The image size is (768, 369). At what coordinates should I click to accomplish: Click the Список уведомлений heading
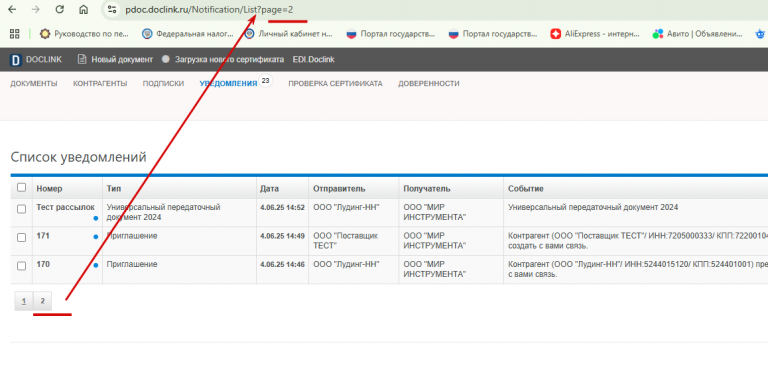(x=78, y=157)
